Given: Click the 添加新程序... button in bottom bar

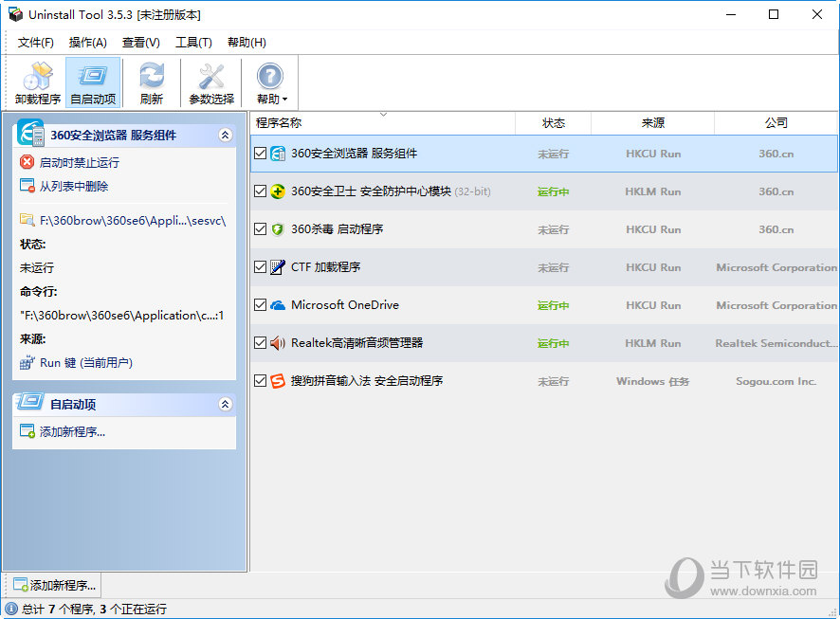Looking at the screenshot, I should [52, 585].
